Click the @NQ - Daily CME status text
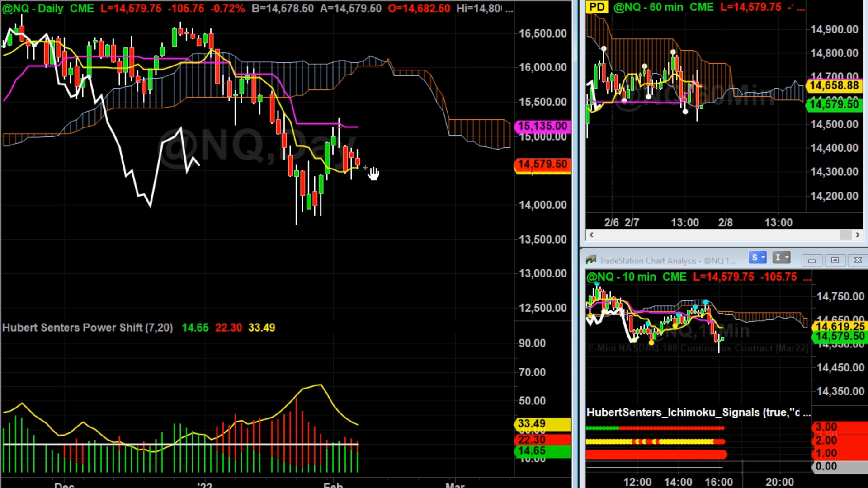 [x=48, y=9]
